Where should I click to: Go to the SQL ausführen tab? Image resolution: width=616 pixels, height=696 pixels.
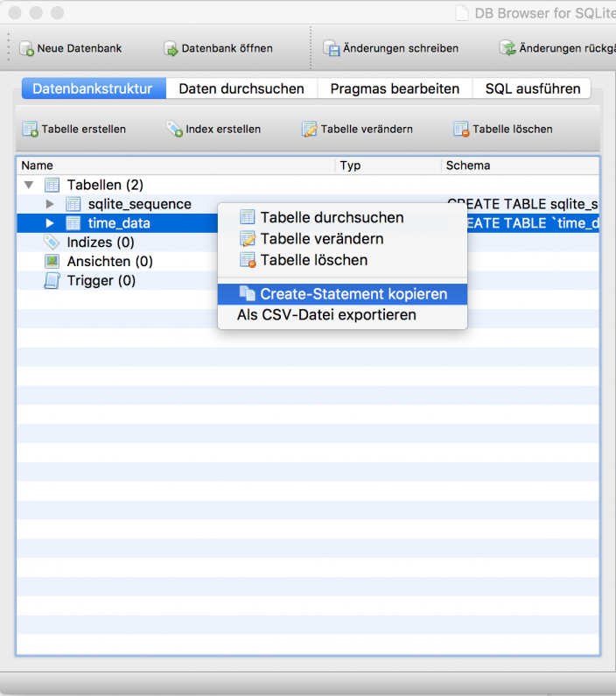point(532,88)
